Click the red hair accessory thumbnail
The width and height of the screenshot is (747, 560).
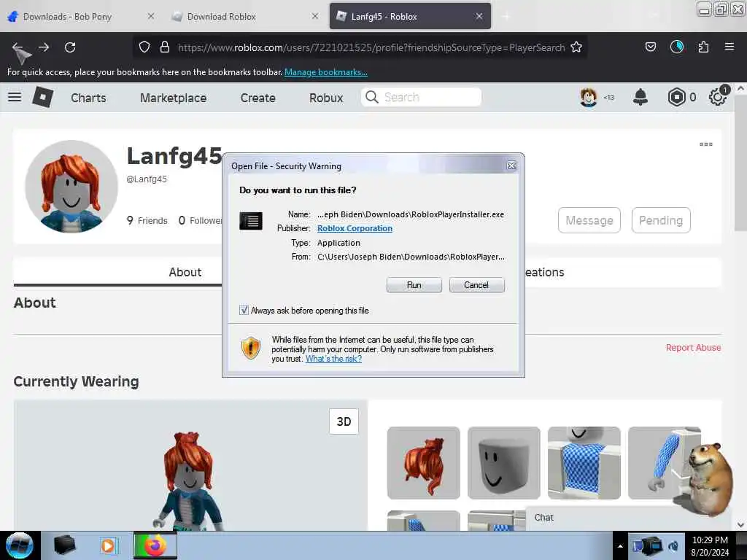tap(424, 463)
